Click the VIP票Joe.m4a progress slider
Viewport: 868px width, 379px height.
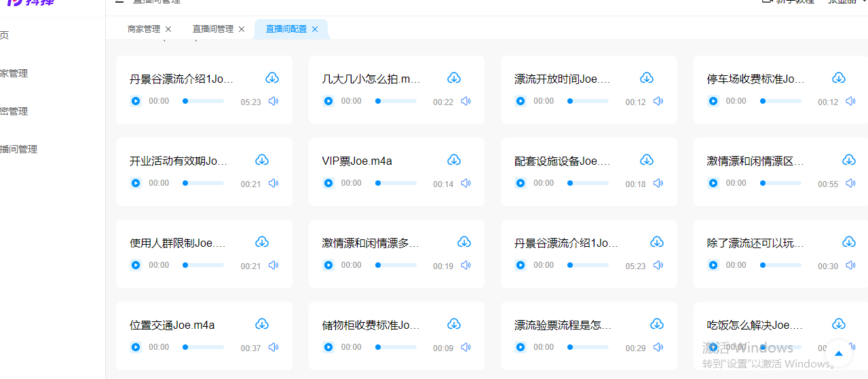click(396, 183)
